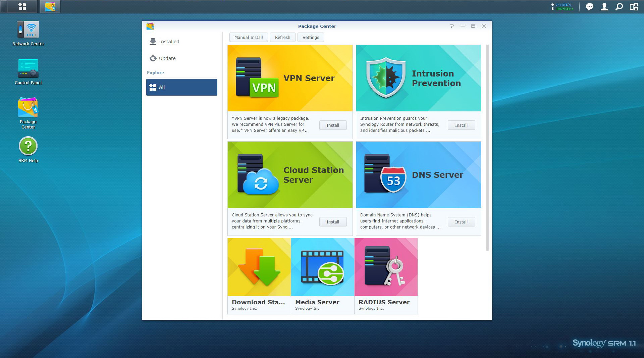Click the network speed indicator

[562, 7]
